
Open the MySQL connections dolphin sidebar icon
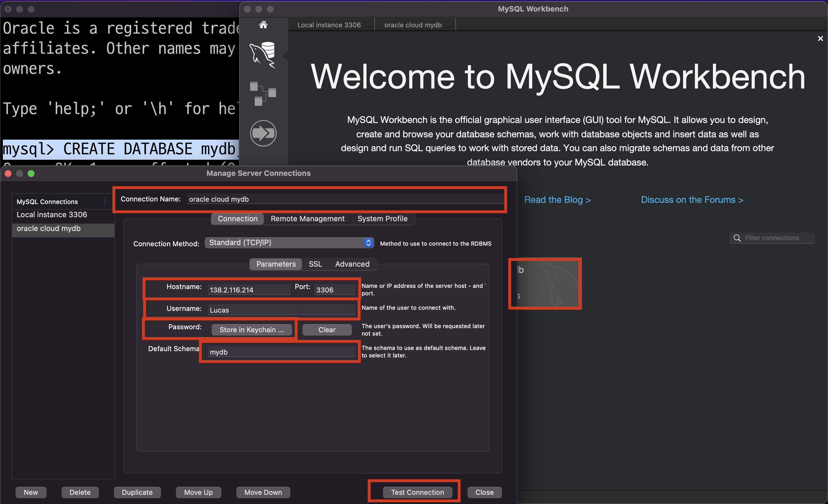[x=263, y=55]
